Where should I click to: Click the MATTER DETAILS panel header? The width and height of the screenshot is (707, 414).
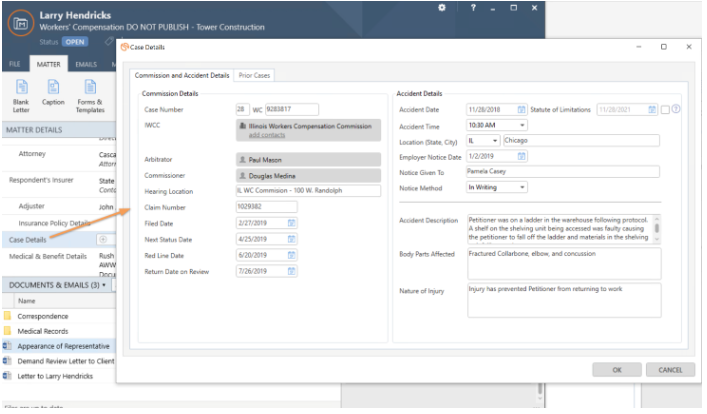point(59,130)
